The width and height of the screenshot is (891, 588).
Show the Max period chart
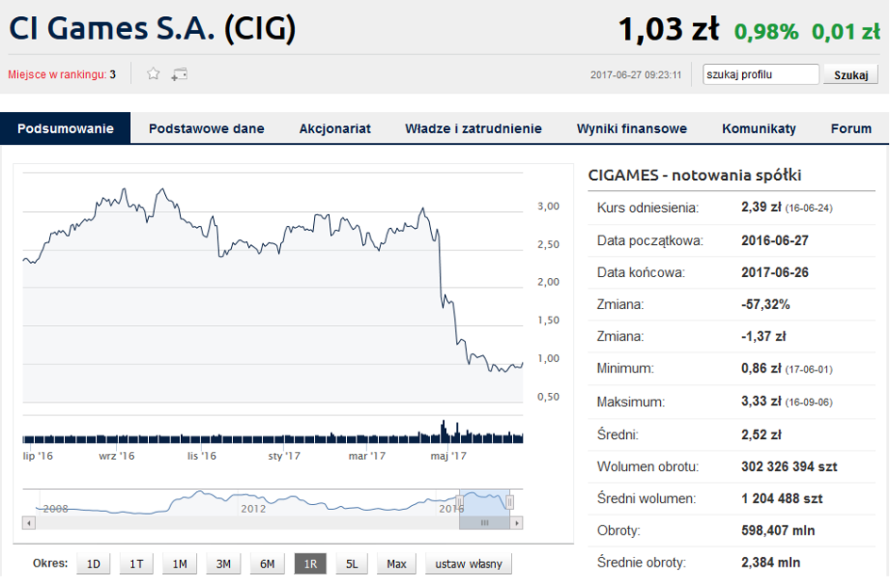click(x=397, y=563)
